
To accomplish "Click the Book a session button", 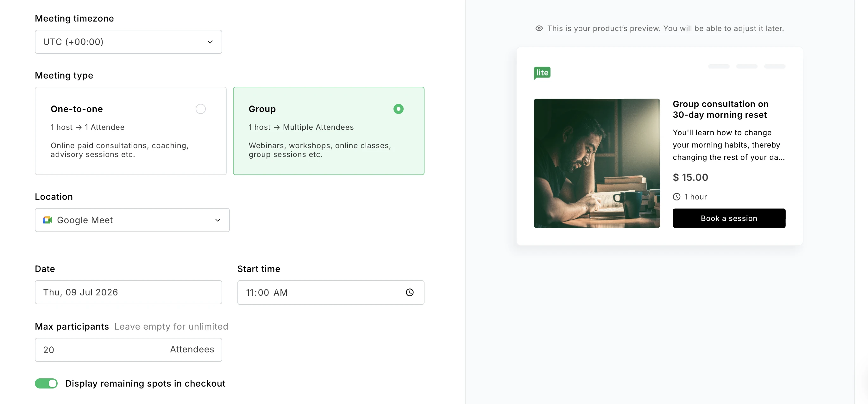I will [x=729, y=218].
